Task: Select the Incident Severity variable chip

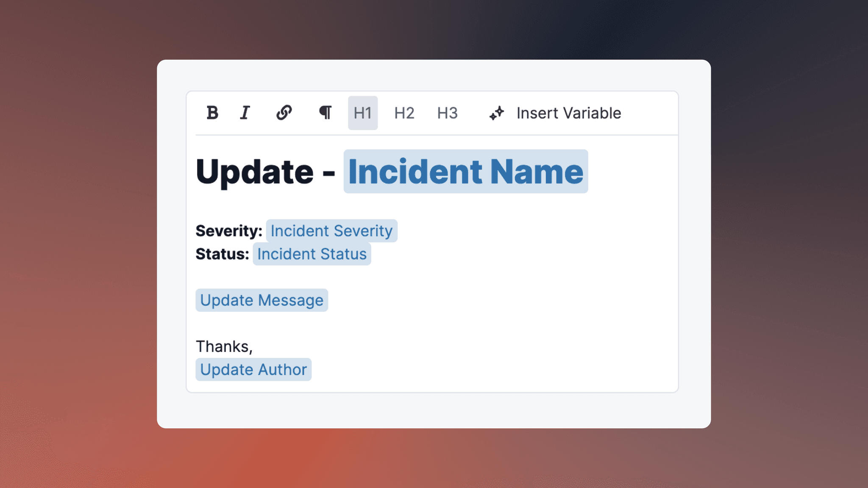Action: [x=331, y=230]
